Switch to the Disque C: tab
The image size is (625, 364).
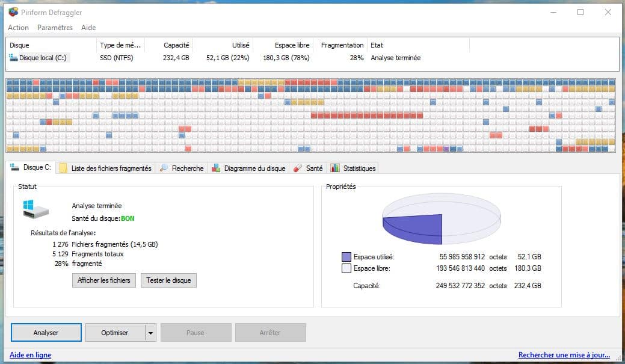(x=31, y=168)
